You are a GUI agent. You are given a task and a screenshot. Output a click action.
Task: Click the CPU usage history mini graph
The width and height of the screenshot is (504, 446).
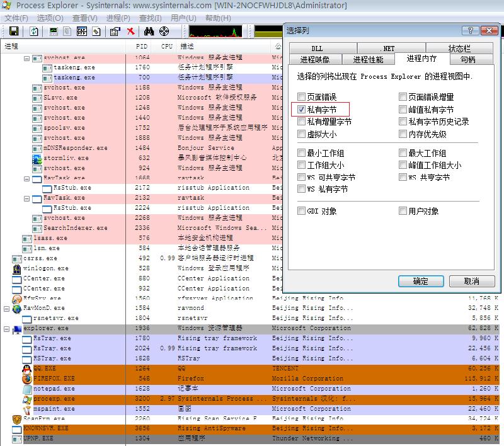click(x=215, y=31)
